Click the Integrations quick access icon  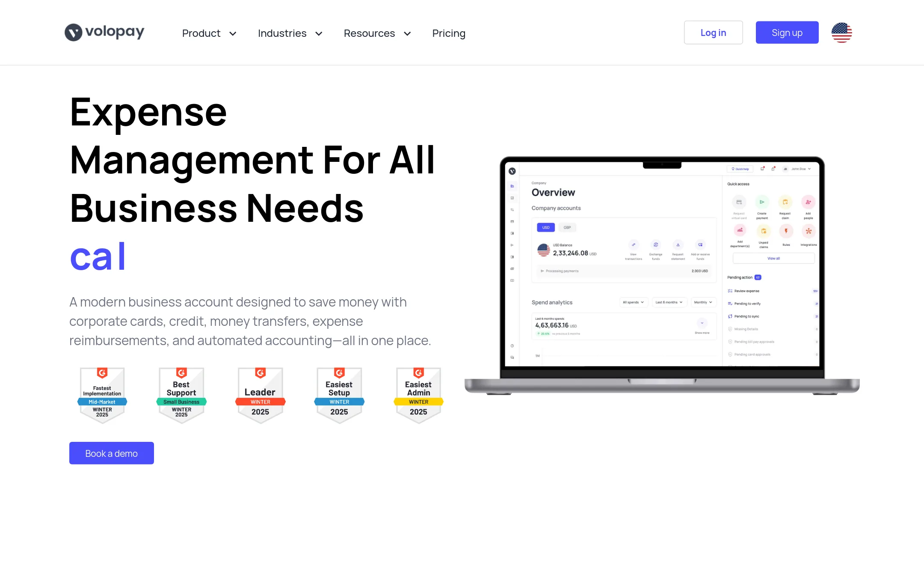[x=808, y=231]
